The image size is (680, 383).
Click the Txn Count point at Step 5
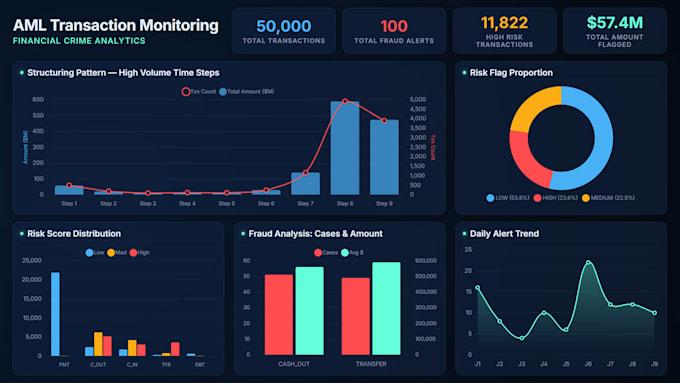(x=227, y=193)
